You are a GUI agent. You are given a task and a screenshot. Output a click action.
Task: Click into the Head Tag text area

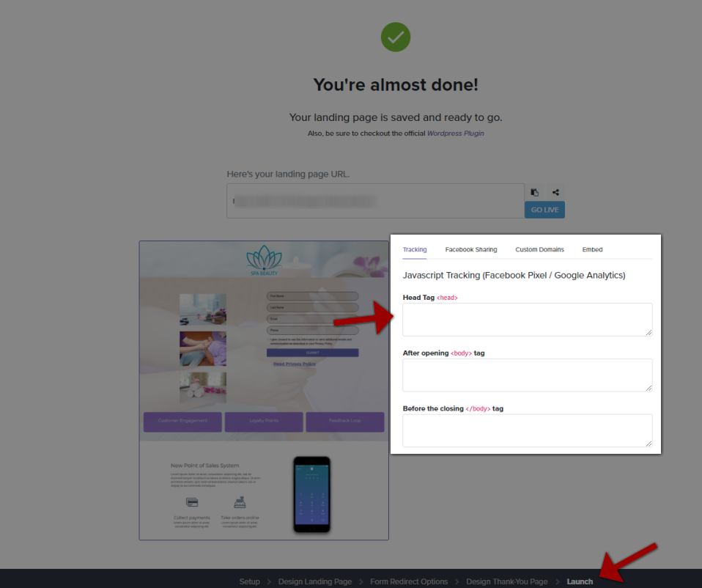pos(528,320)
